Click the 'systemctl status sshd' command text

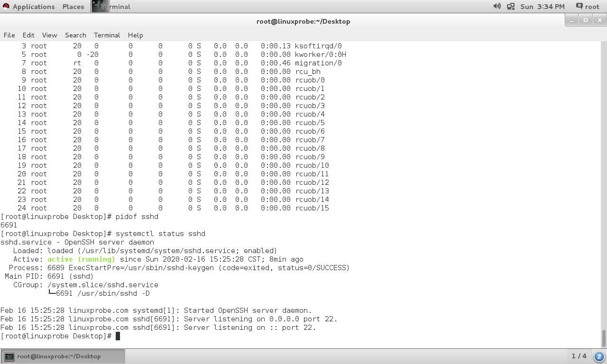tap(160, 234)
